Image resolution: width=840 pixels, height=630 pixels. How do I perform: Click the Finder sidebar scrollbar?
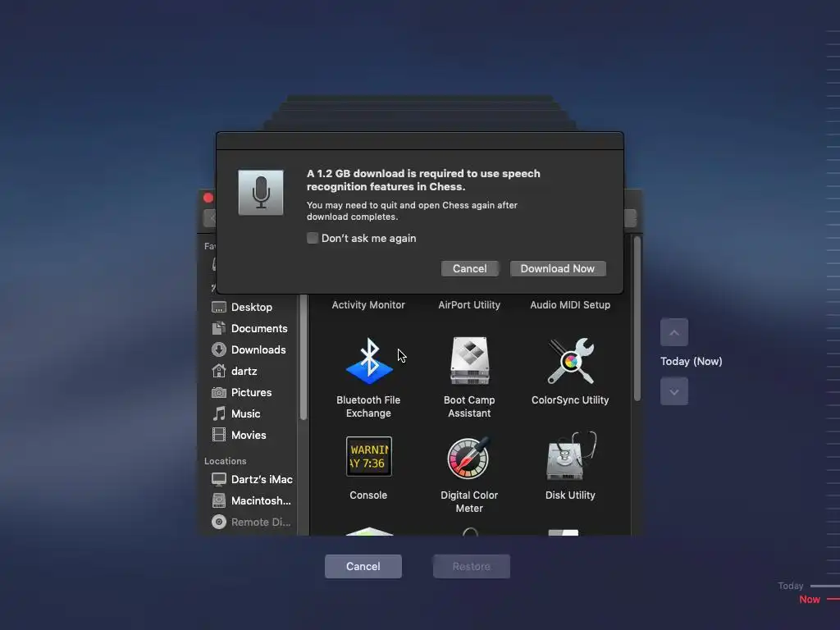point(304,357)
